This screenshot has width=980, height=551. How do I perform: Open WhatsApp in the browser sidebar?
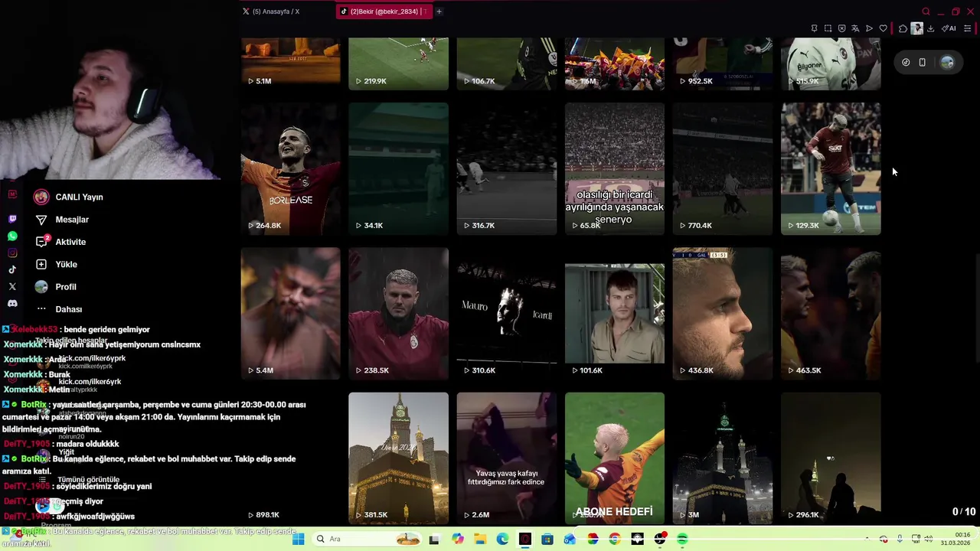tap(12, 236)
